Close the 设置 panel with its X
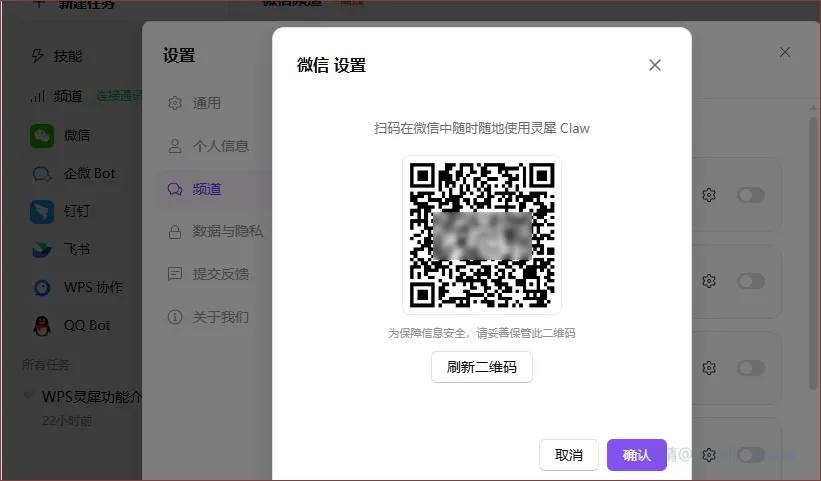 click(784, 52)
